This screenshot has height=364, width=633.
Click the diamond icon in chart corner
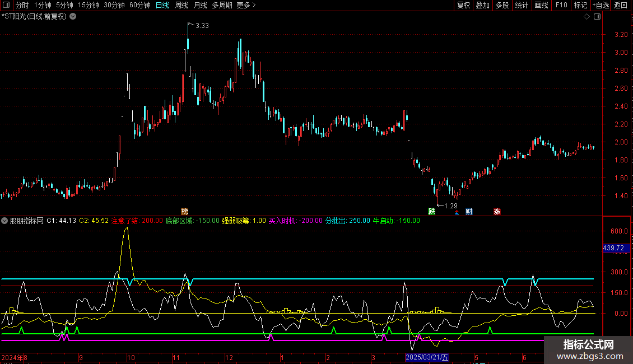click(587, 17)
